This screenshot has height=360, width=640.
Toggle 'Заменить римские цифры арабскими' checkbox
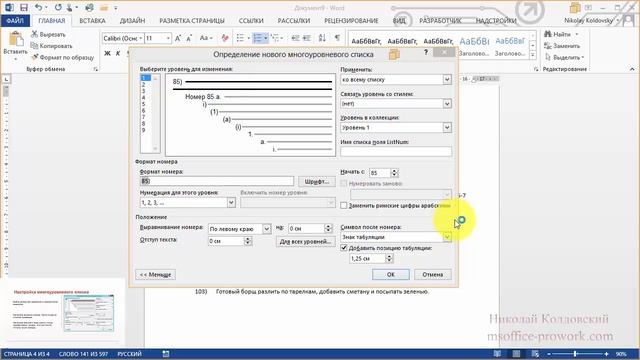point(344,206)
